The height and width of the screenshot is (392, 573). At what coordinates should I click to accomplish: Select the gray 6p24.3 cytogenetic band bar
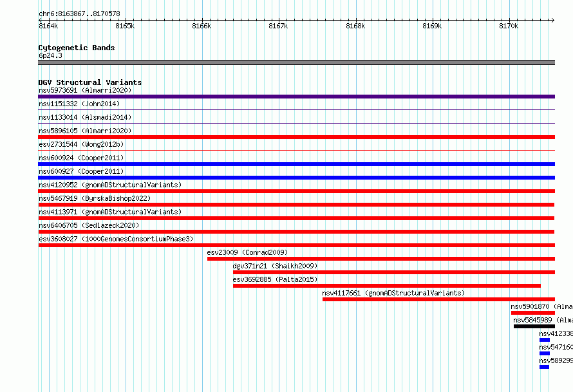coord(296,62)
